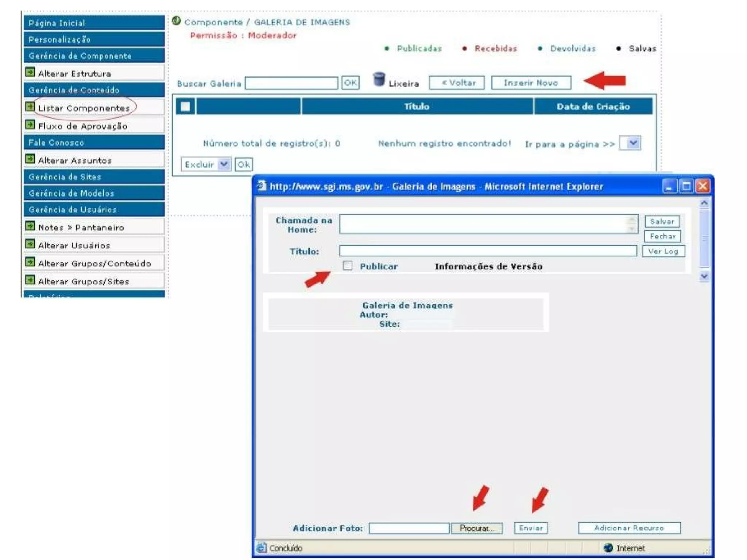The height and width of the screenshot is (560, 747).
Task: Click green arrow icon beside Listar Componentes
Action: [30, 106]
